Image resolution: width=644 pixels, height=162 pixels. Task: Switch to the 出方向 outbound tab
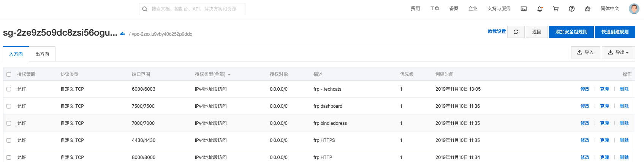pyautogui.click(x=42, y=54)
